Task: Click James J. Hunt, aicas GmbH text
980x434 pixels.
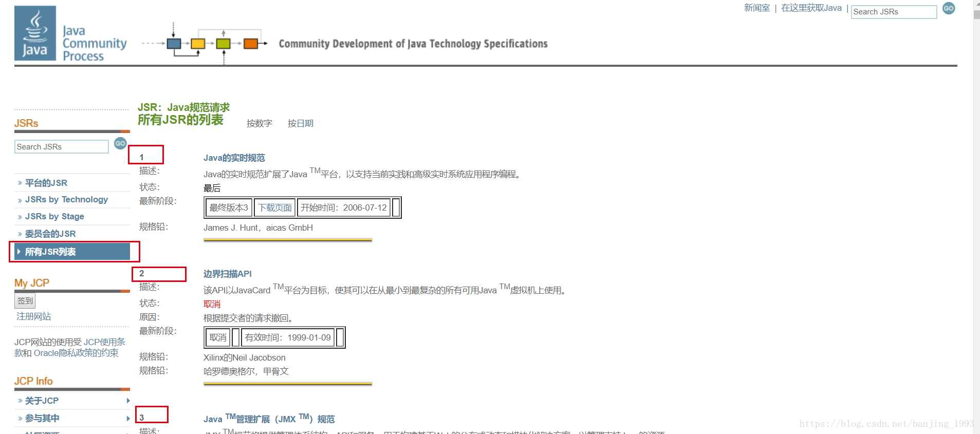Action: pyautogui.click(x=258, y=228)
